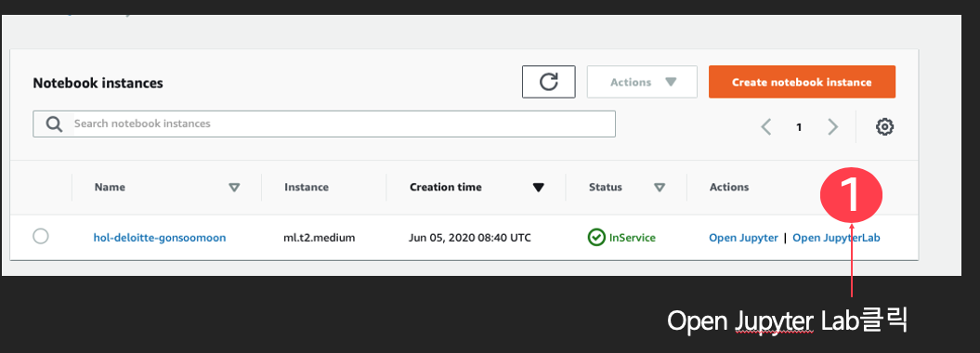980x353 pixels.
Task: Click the InService status check icon
Action: (597, 238)
